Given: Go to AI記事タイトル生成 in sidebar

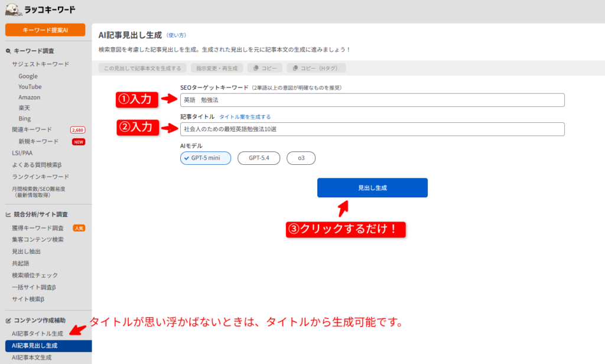Looking at the screenshot, I should point(37,334).
